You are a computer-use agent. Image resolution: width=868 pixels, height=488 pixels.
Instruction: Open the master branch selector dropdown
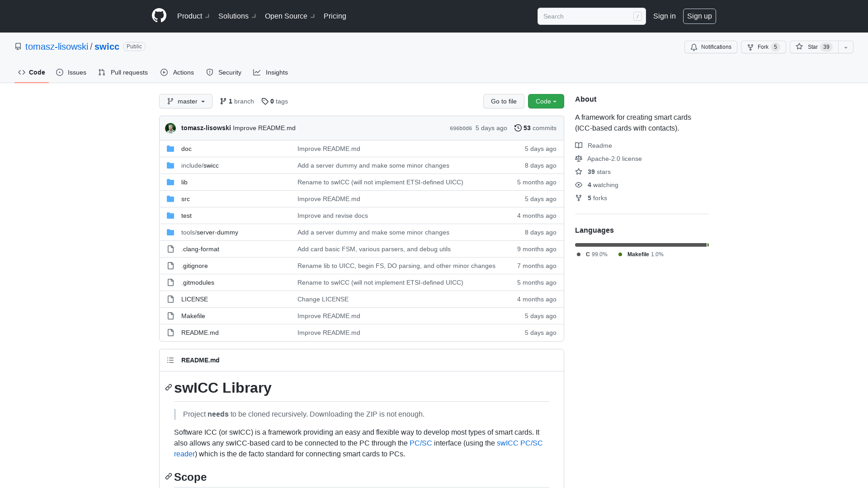185,101
